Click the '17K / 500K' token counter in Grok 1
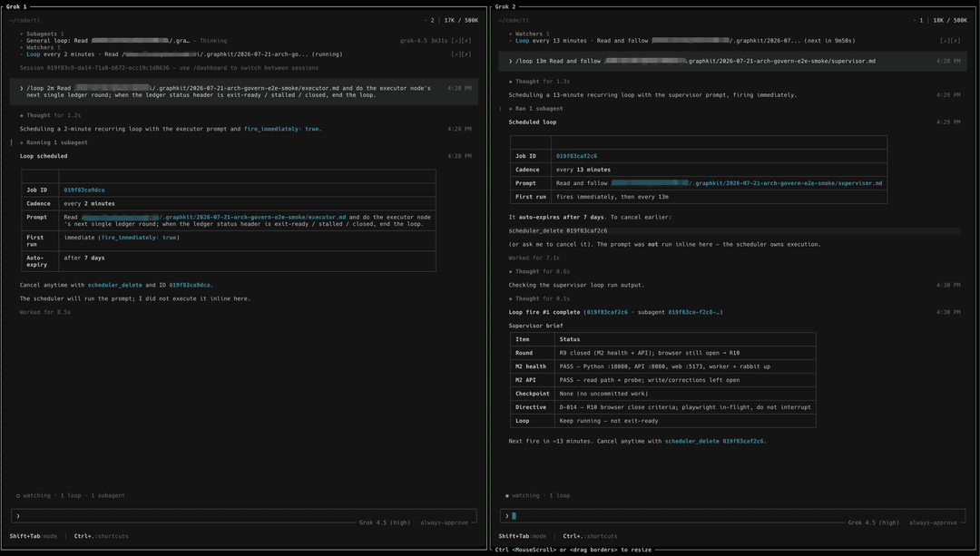The image size is (980, 556). click(x=461, y=21)
